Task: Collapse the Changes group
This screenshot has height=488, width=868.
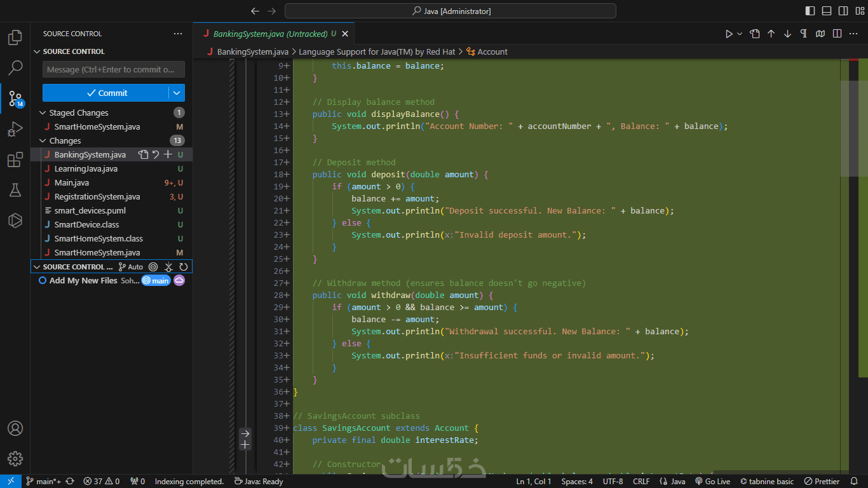Action: [43, 140]
